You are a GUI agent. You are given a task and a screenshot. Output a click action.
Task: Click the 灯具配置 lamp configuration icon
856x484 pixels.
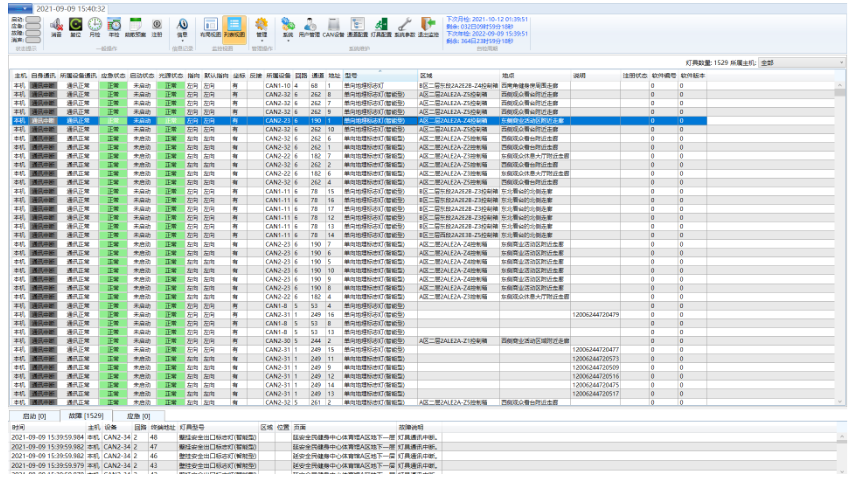click(381, 26)
